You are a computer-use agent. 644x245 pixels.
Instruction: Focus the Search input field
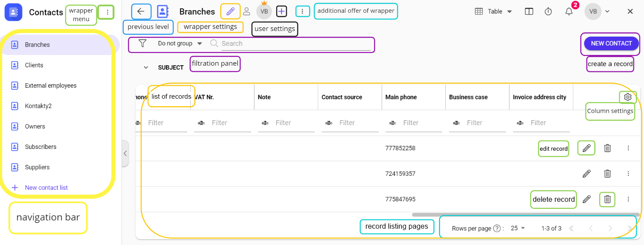tap(291, 44)
